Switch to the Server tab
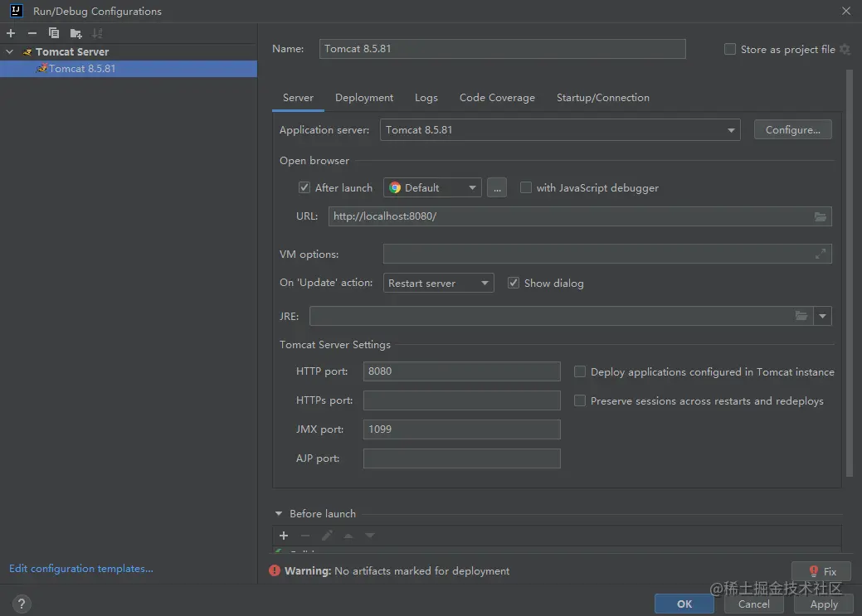 pyautogui.click(x=298, y=98)
